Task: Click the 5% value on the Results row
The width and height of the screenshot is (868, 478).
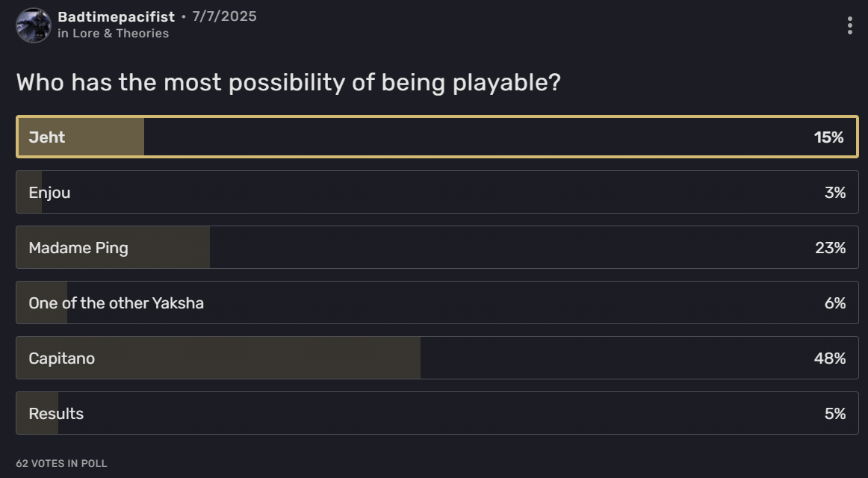Action: point(834,414)
